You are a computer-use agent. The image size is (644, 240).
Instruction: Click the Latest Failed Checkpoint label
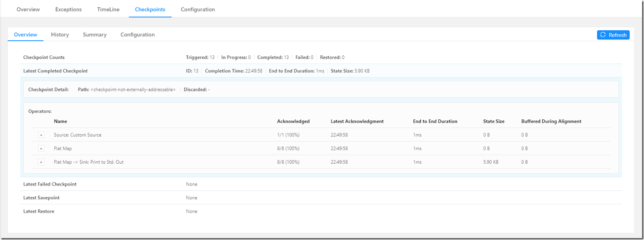pyautogui.click(x=50, y=184)
